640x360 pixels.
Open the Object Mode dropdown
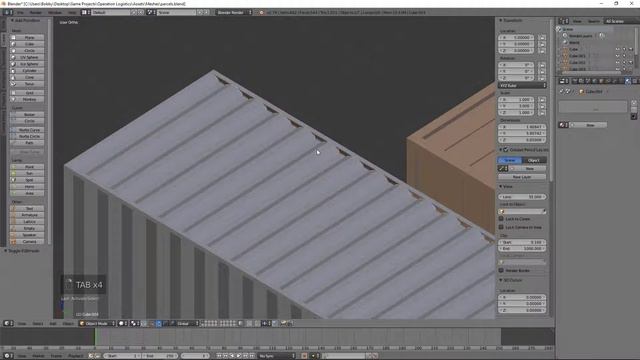pos(97,324)
